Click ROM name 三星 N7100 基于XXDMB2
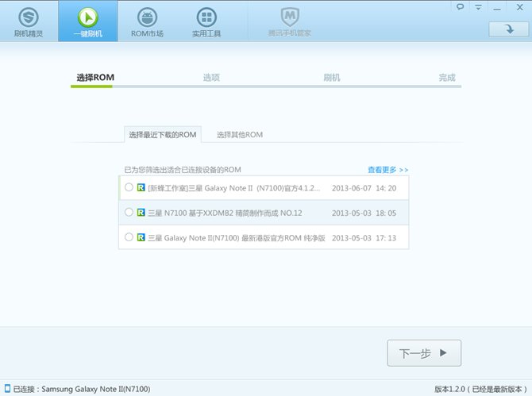Screen dimensions: 532x396 (x=225, y=213)
